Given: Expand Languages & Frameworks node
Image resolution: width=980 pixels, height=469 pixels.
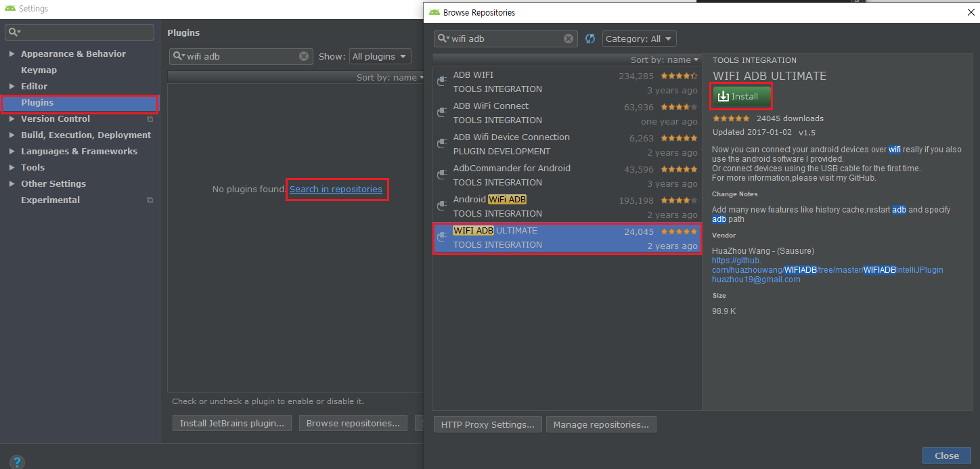Looking at the screenshot, I should pos(12,152).
